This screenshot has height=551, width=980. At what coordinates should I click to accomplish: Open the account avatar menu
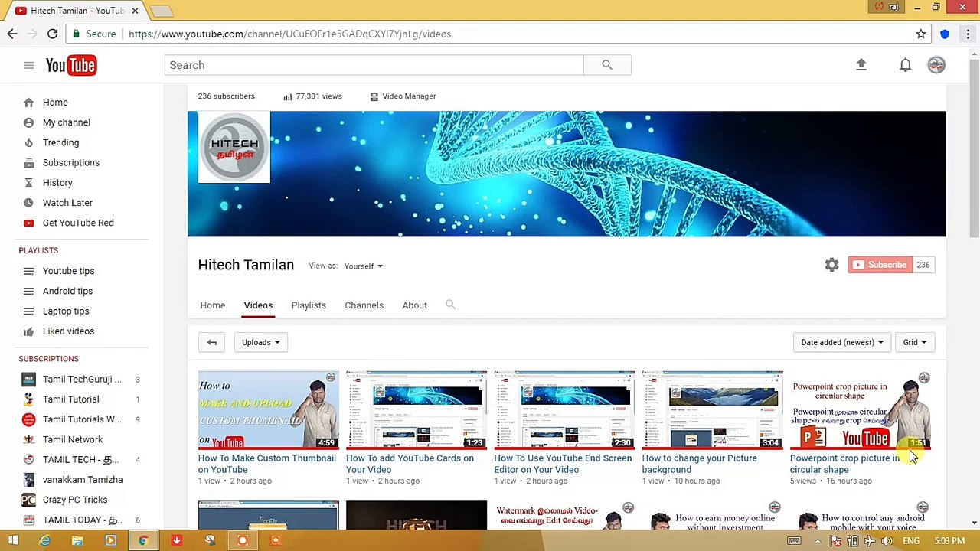[x=936, y=65]
